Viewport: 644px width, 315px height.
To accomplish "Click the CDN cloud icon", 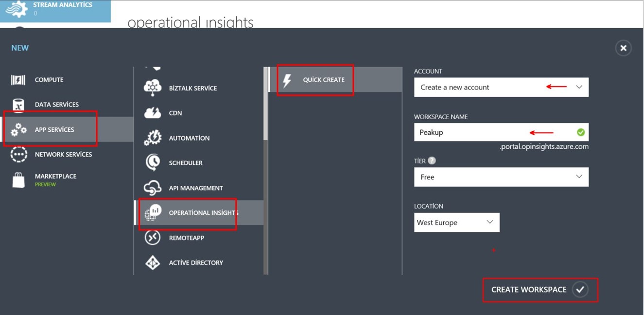I will tap(153, 113).
